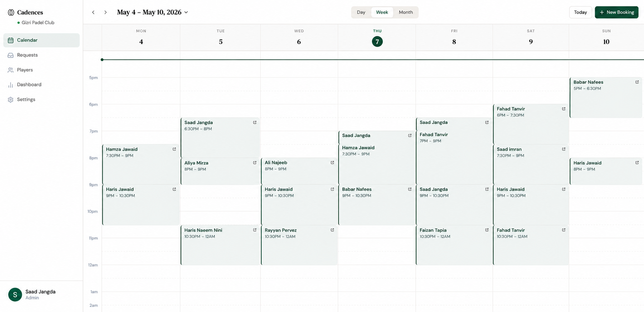
Task: Click the current time indicator dot
Action: [102, 60]
